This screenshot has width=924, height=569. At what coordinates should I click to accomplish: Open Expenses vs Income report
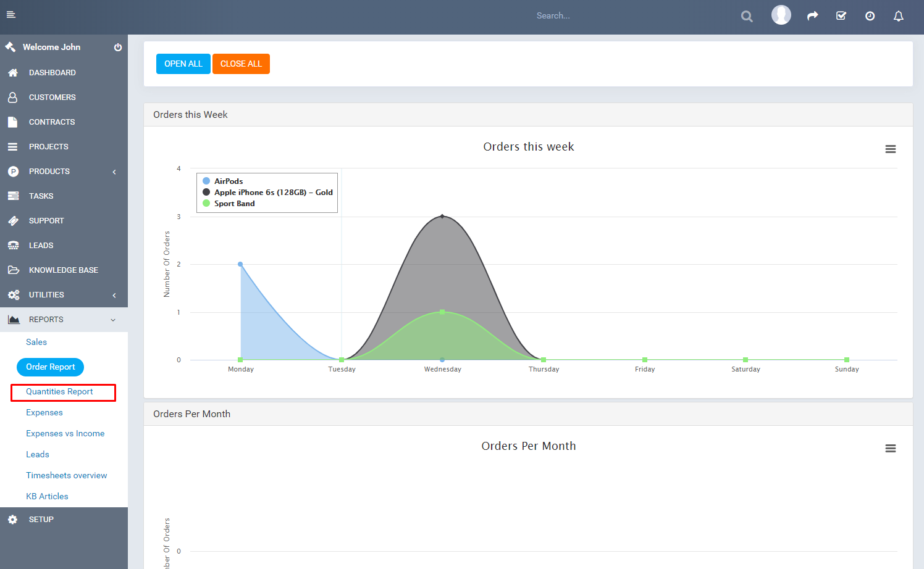[65, 434]
